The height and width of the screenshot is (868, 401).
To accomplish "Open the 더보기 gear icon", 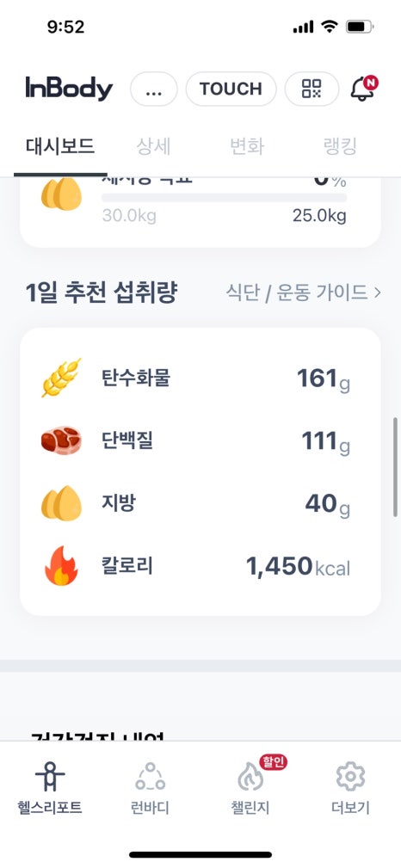I will (350, 777).
